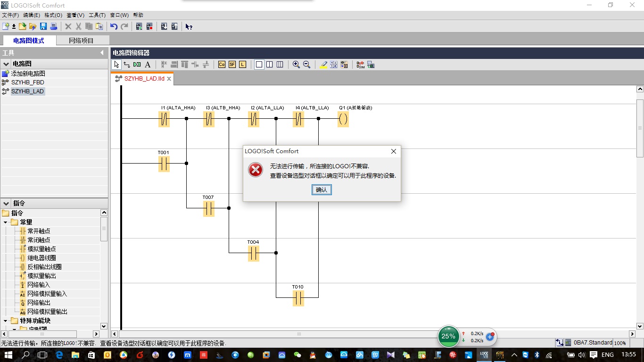Save the program with the floppy icon
644x362 pixels.
pyautogui.click(x=43, y=26)
